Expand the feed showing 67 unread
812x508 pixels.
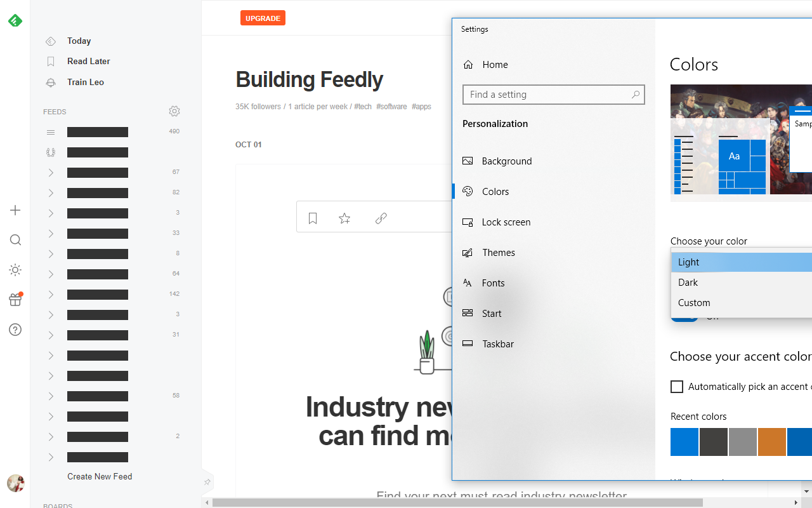51,172
